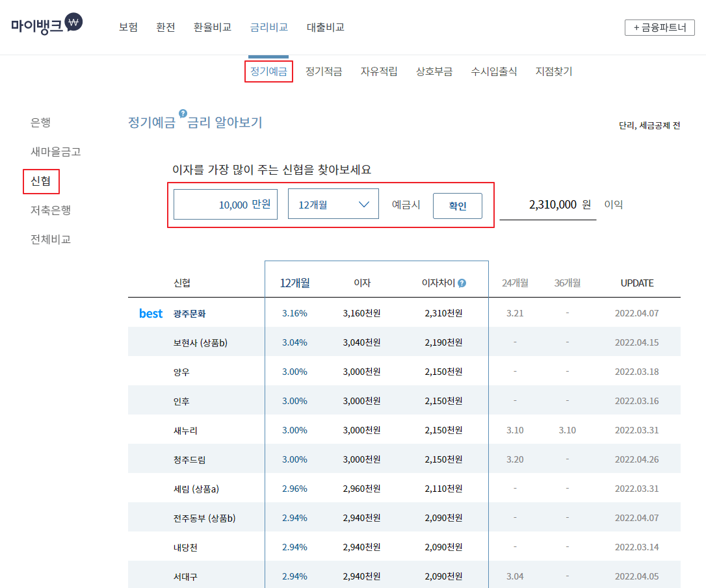The height and width of the screenshot is (588, 706).
Task: Switch to the 상호부금 tab
Action: [434, 71]
